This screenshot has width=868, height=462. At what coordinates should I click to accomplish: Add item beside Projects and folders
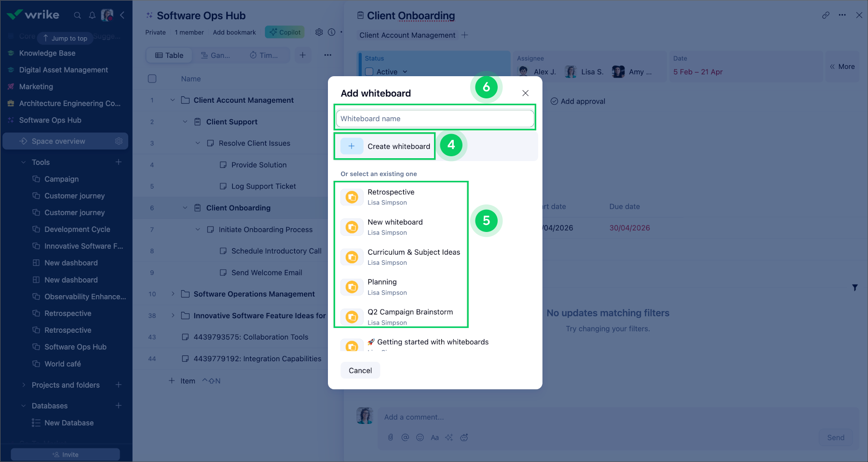click(x=119, y=385)
